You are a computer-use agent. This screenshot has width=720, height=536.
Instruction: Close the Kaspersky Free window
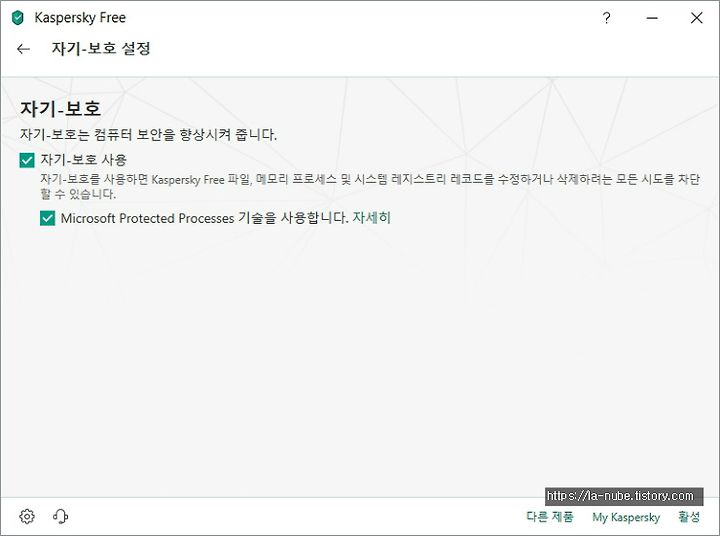[x=697, y=18]
